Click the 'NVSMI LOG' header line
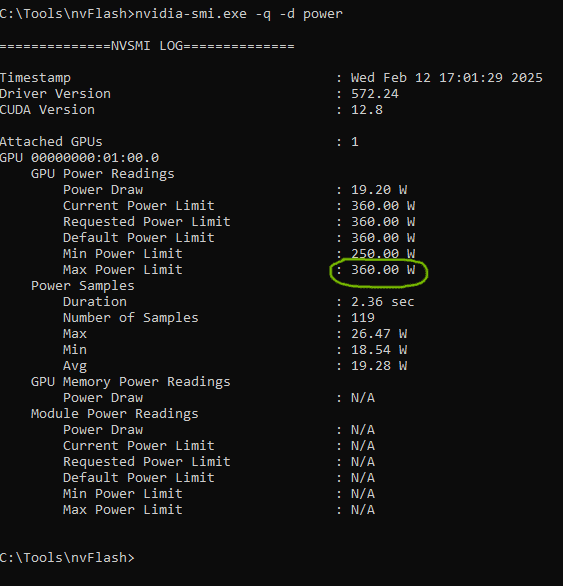The width and height of the screenshot is (563, 586). click(147, 46)
